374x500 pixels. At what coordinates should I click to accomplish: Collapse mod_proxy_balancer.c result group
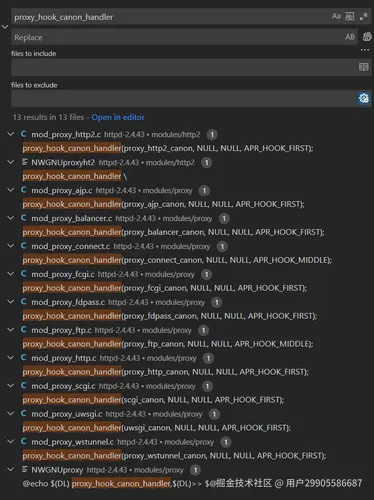[x=11, y=218]
